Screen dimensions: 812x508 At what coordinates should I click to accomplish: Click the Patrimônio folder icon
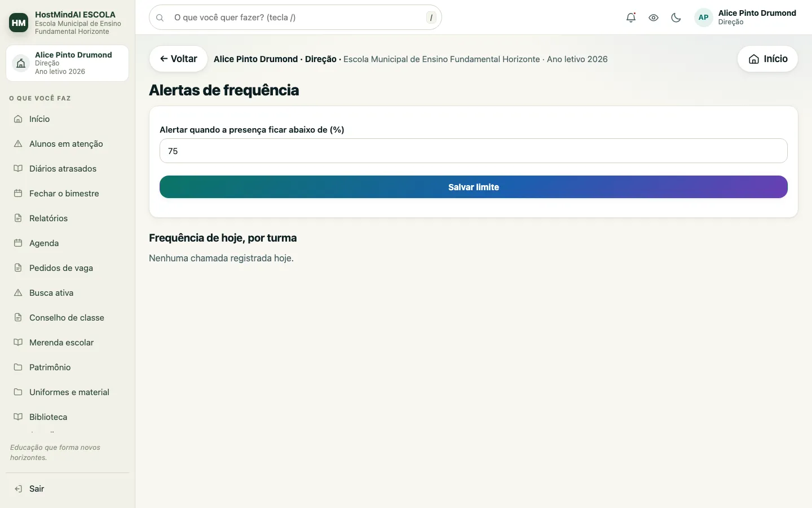18,367
